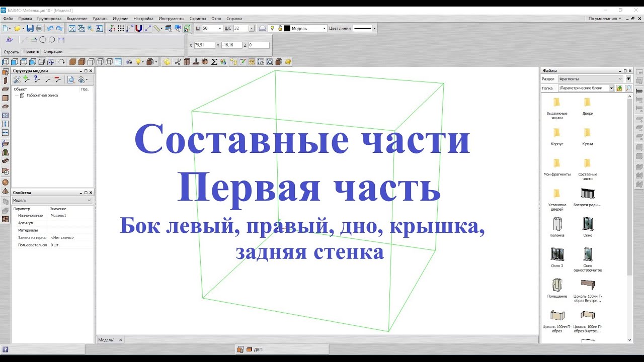Open the Раздел Фрагменты dropdown
Viewport: 644px width, 362px height.
tap(591, 79)
